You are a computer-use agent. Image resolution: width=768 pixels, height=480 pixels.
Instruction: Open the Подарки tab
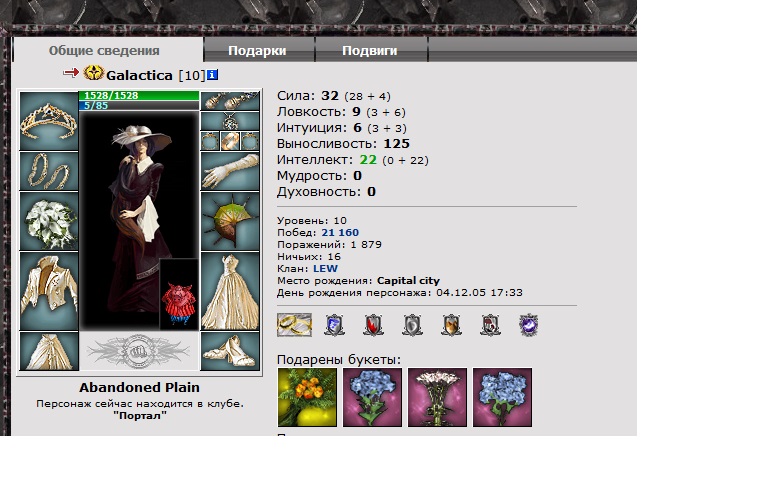coord(258,50)
